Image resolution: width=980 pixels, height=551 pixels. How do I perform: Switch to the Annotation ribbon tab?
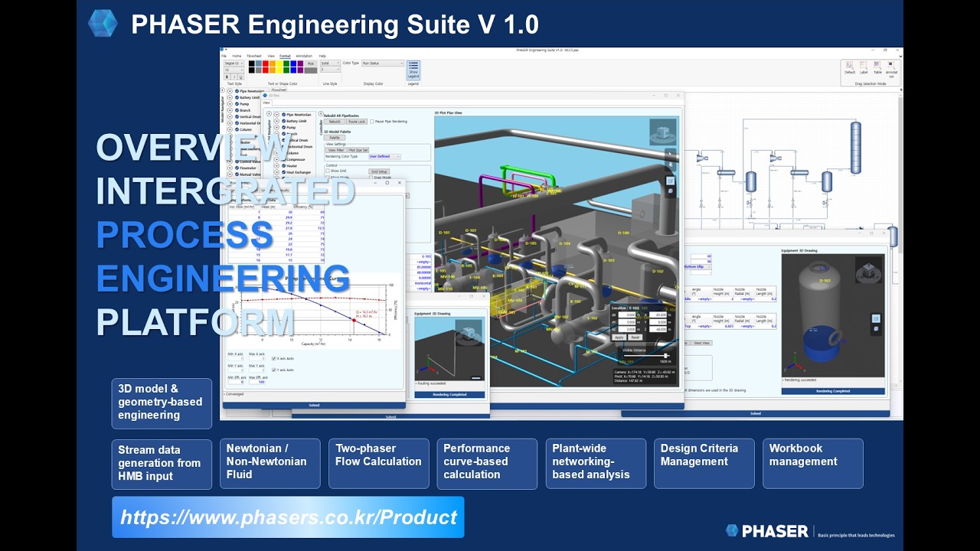point(304,56)
